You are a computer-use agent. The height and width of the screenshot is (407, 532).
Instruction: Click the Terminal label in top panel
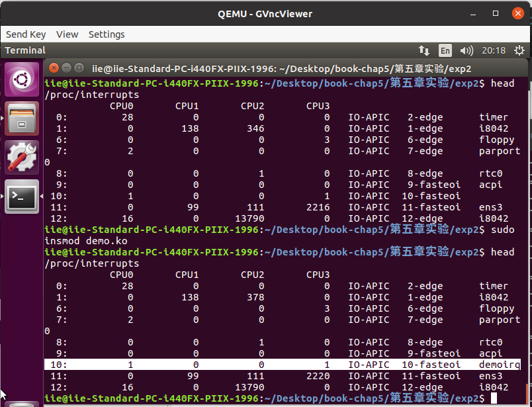pyautogui.click(x=25, y=50)
